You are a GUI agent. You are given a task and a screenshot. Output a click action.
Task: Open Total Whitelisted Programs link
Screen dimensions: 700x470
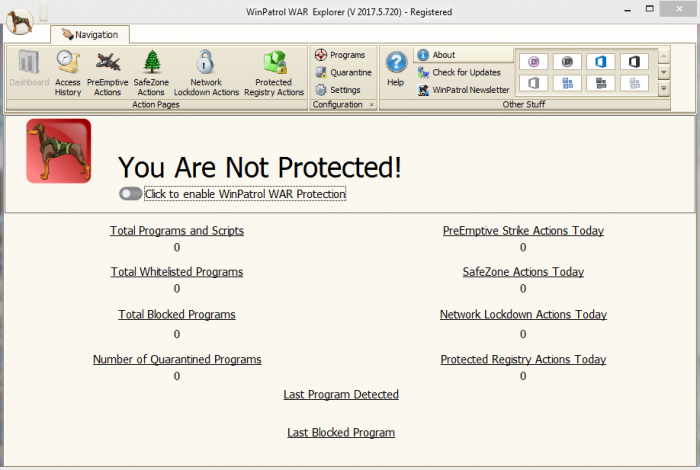177,272
